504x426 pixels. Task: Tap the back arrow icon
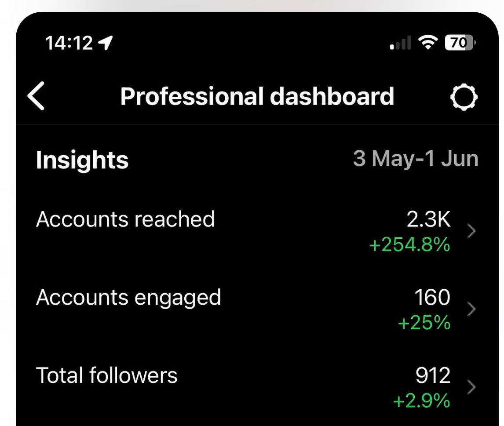coord(36,96)
